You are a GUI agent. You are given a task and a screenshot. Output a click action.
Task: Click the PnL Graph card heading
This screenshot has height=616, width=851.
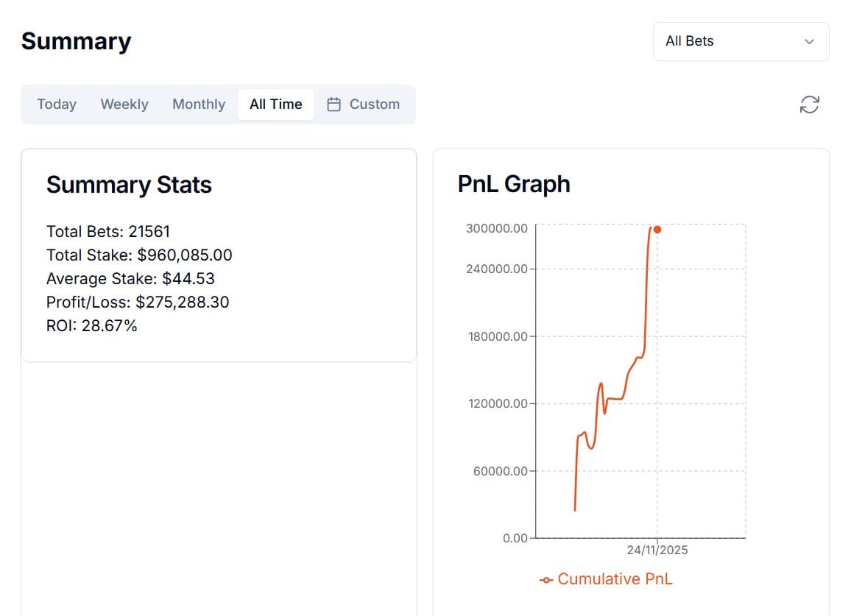(x=514, y=184)
